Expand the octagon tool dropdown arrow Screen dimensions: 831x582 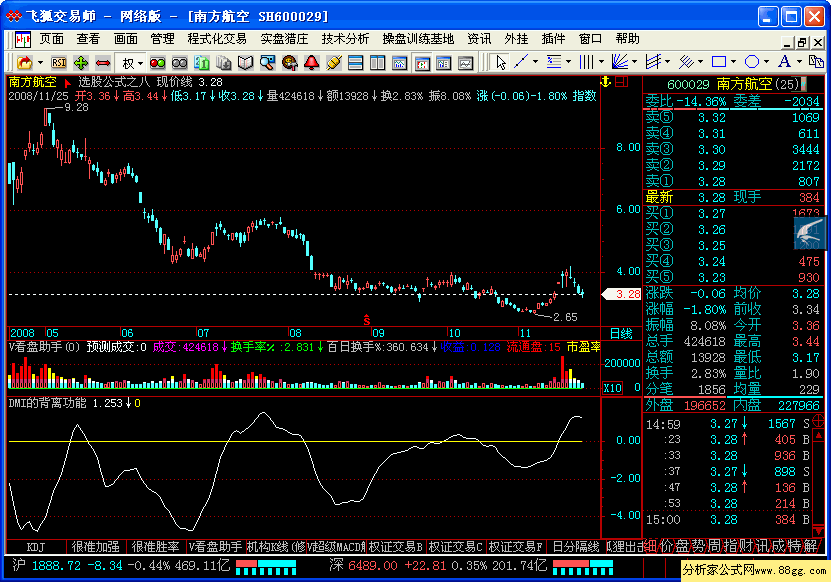pos(766,62)
